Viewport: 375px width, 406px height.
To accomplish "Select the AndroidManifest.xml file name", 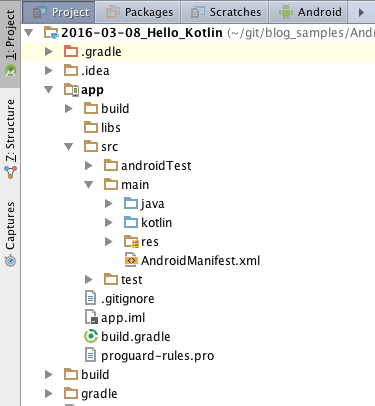I will 201,261.
